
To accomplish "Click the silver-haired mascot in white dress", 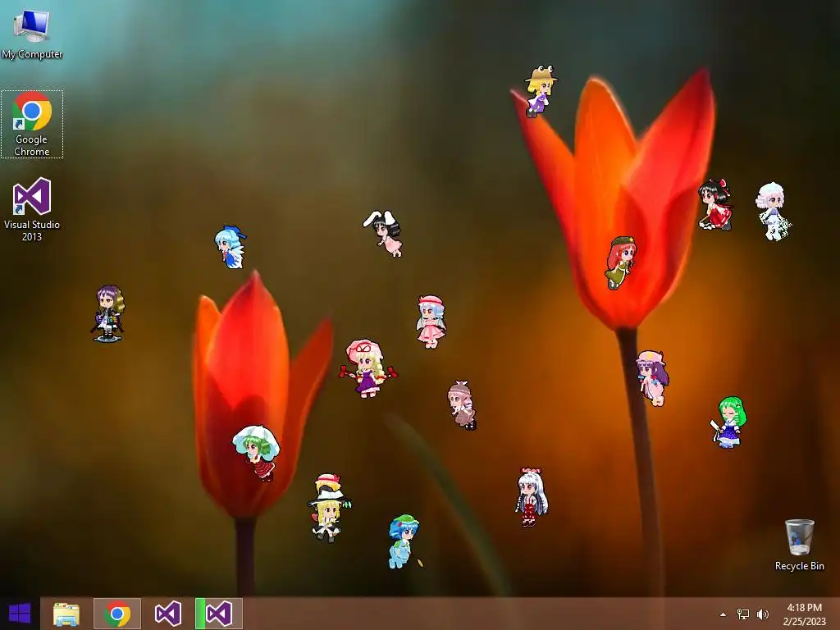I will [773, 211].
